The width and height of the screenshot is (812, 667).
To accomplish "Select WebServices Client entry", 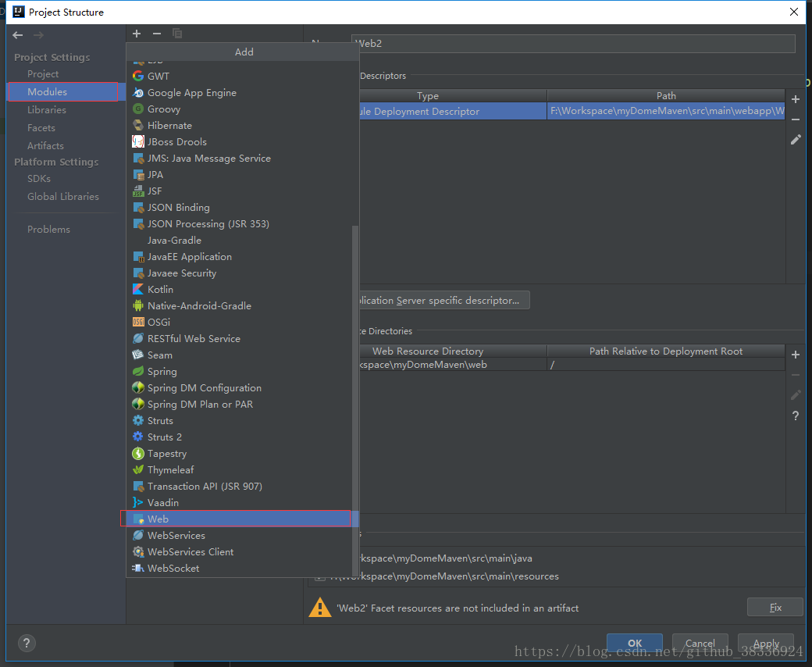I will [238, 552].
